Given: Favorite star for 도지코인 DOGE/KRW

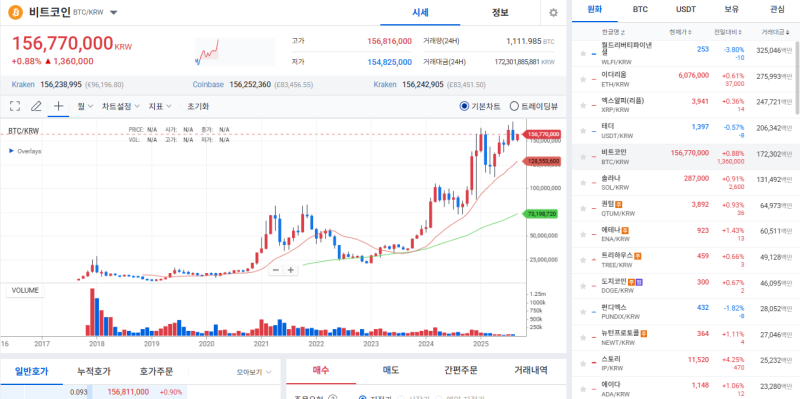Looking at the screenshot, I should click(583, 286).
